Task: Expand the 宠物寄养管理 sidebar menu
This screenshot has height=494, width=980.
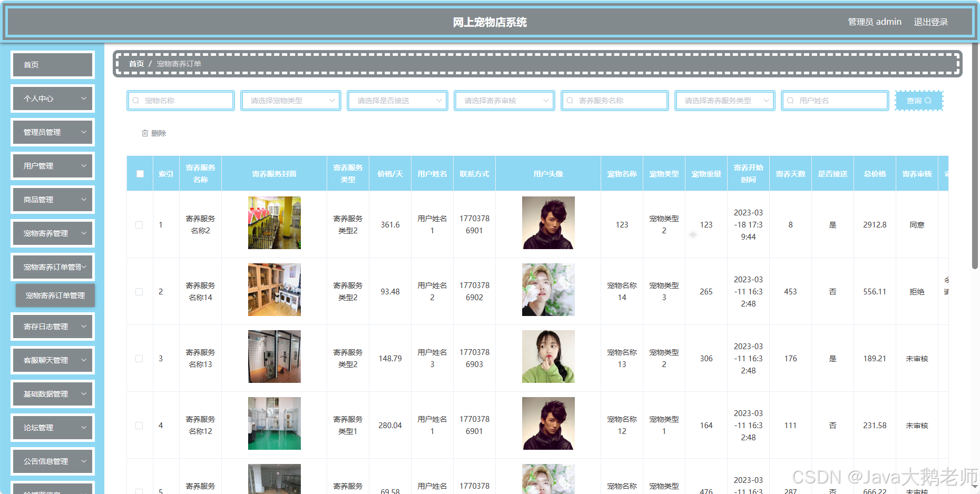Action: 53,233
